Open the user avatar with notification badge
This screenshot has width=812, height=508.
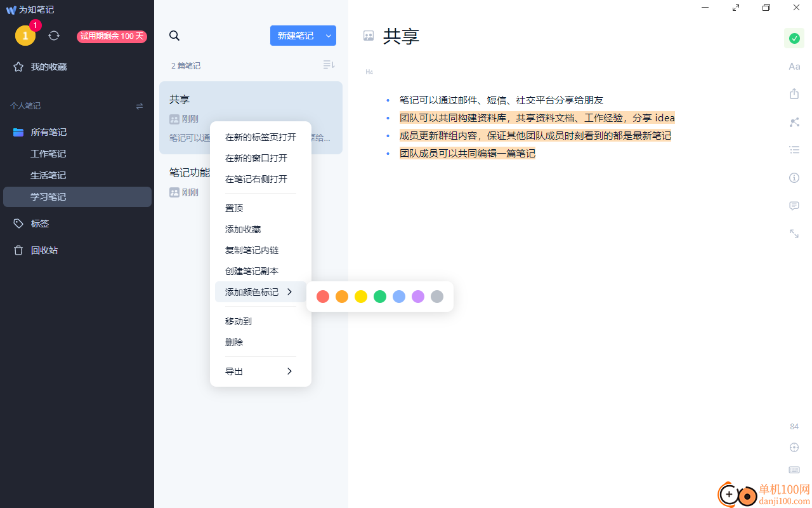pyautogui.click(x=25, y=36)
